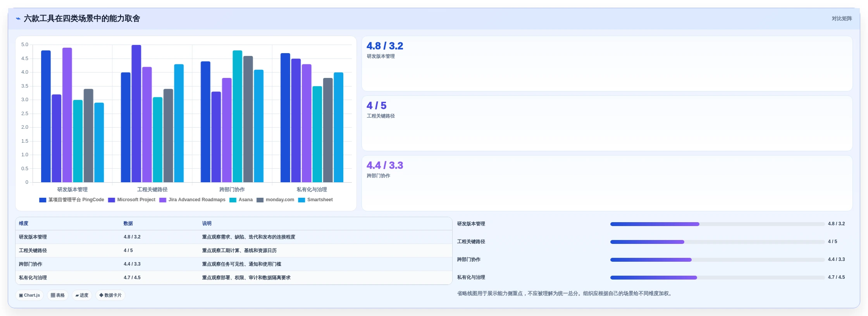Click the 私有化与治理 progress bar
This screenshot has width=868, height=316.
click(717, 278)
